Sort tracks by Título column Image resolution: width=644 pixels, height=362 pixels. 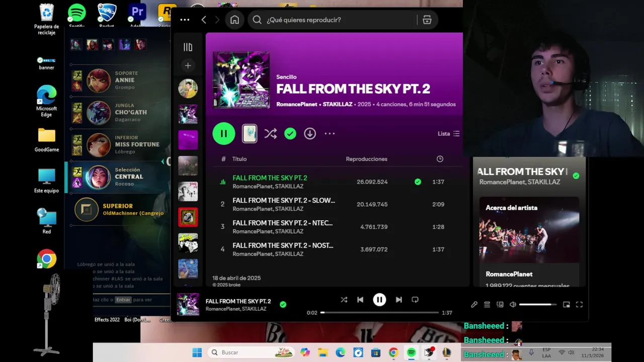tap(239, 159)
